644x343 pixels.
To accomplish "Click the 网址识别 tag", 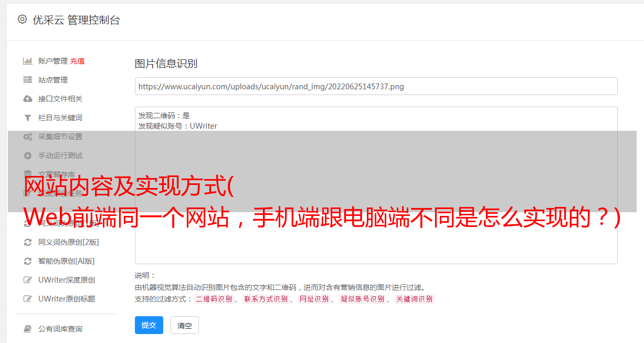I will pos(314,299).
